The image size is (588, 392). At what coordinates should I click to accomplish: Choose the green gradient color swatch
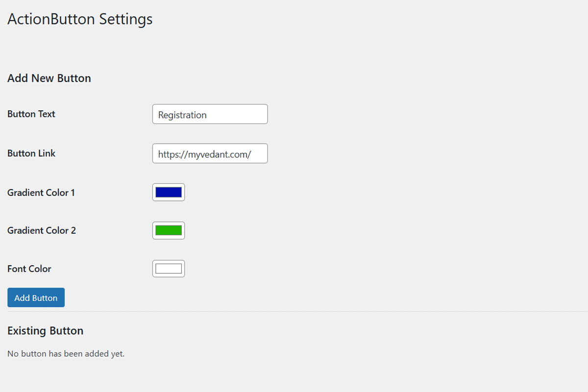coord(169,230)
